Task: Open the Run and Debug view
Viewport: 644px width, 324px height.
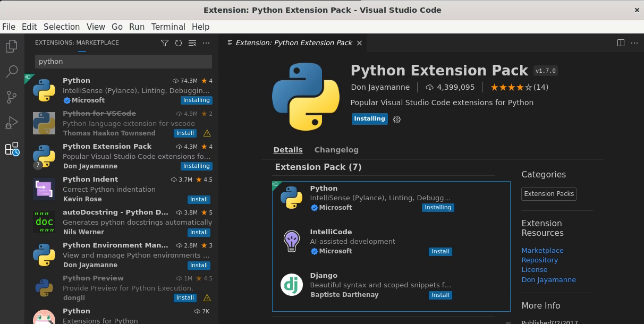Action: [x=12, y=123]
